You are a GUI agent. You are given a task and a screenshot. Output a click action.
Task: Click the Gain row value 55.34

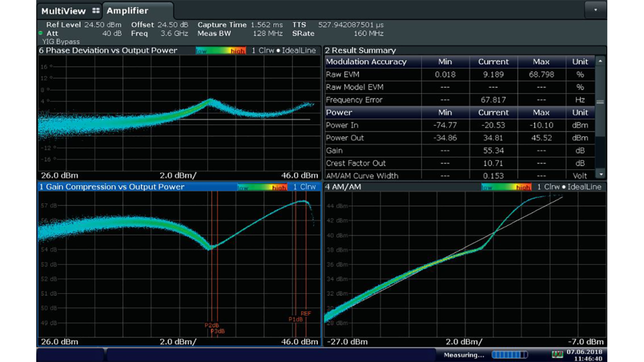tap(493, 150)
